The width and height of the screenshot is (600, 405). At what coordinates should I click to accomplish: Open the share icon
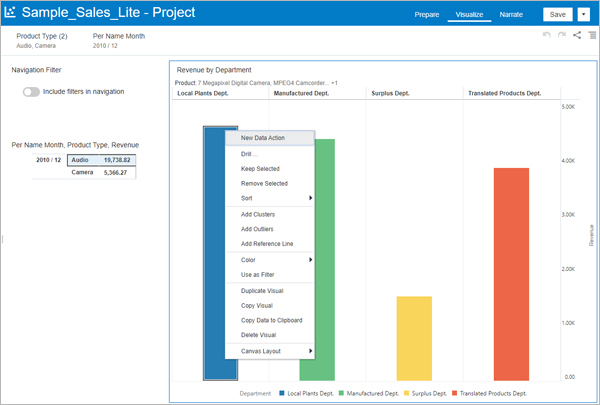(x=577, y=35)
